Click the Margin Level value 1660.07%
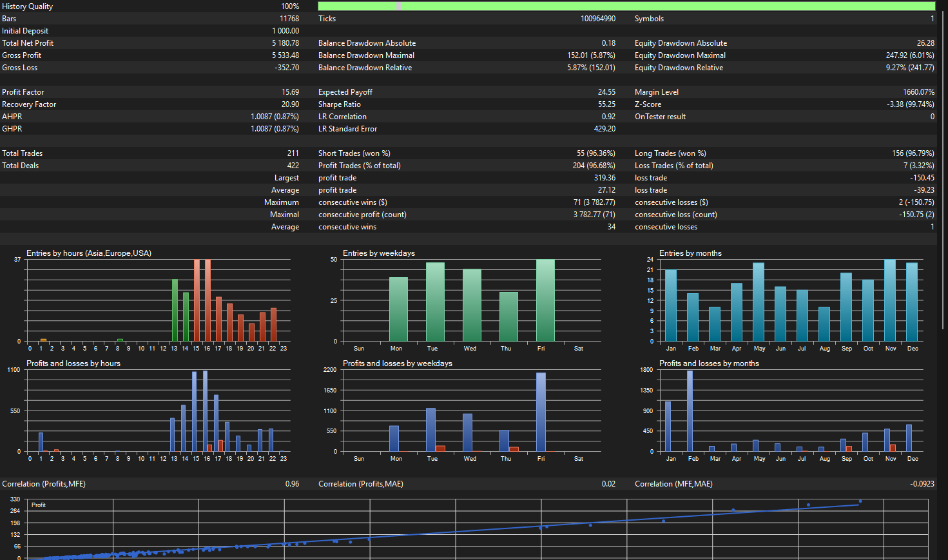The width and height of the screenshot is (948, 560). pyautogui.click(x=919, y=92)
